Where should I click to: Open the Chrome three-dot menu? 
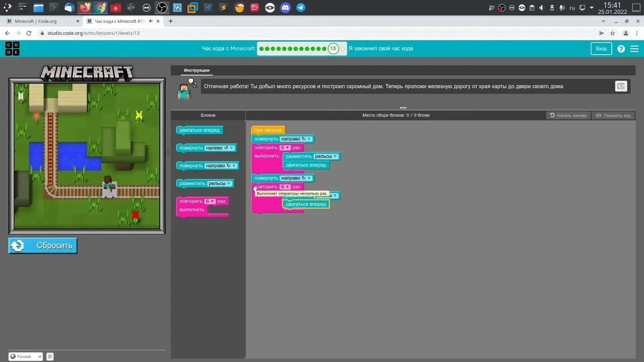[637, 33]
